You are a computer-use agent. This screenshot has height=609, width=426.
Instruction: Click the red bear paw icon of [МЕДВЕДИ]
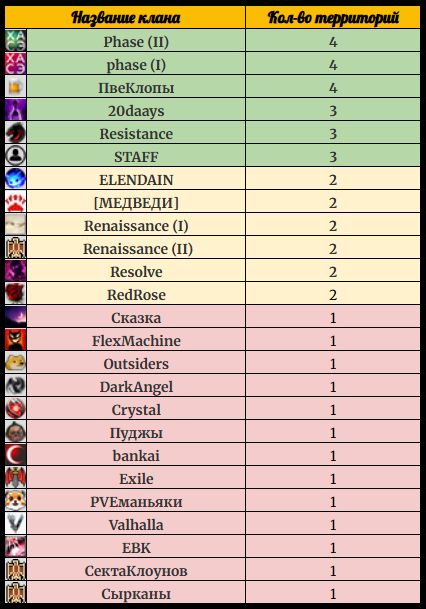[x=16, y=201]
